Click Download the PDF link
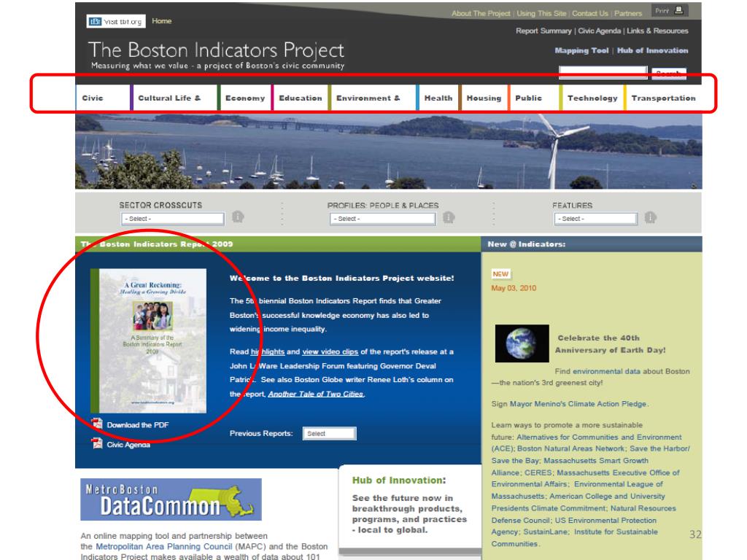Image resolution: width=747 pixels, height=560 pixels. click(138, 425)
